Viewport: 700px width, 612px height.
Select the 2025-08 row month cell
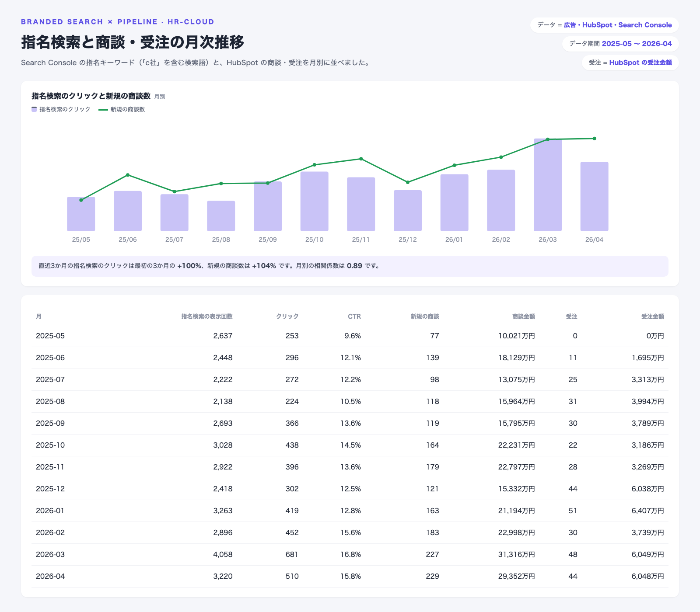[x=50, y=401]
